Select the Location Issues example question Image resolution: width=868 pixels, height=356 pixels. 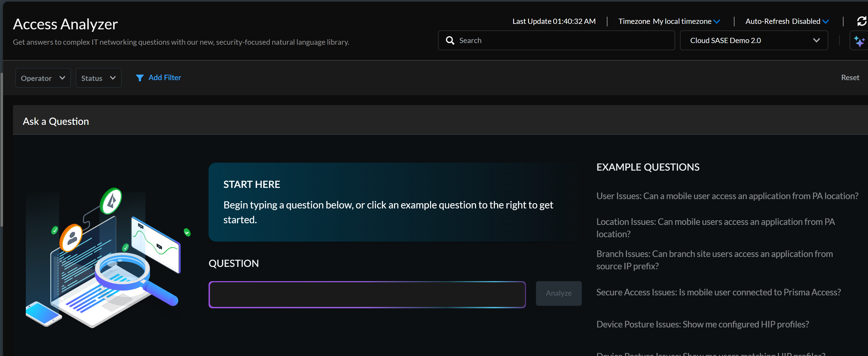pyautogui.click(x=715, y=228)
